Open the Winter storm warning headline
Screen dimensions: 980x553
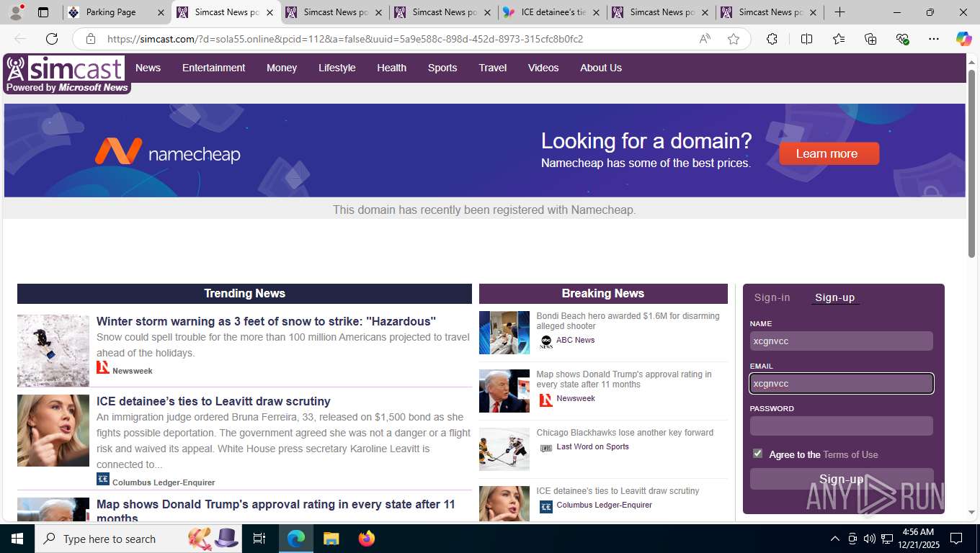(x=266, y=321)
